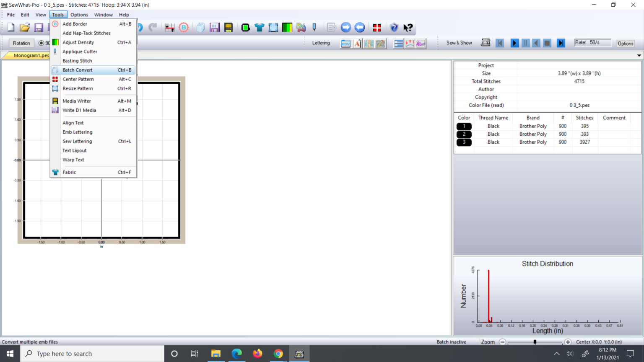The width and height of the screenshot is (644, 362).
Task: Expand the document tab list arrow
Action: tap(639, 55)
